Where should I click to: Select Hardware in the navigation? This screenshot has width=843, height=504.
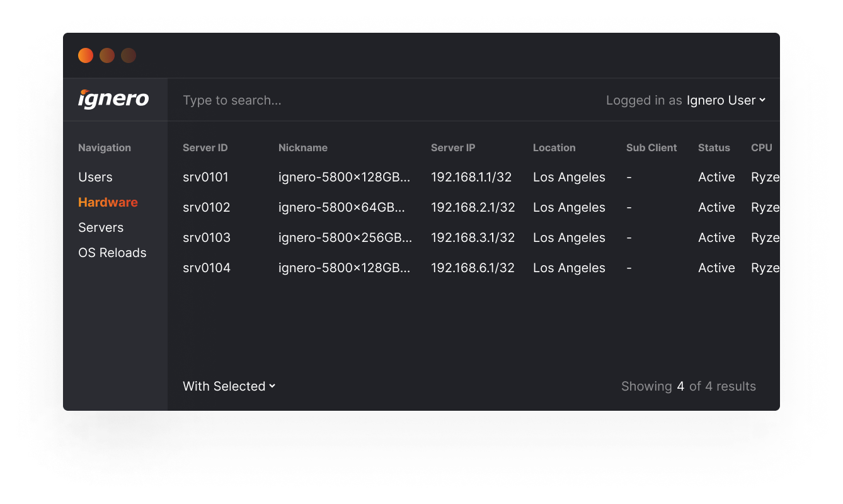pos(108,202)
